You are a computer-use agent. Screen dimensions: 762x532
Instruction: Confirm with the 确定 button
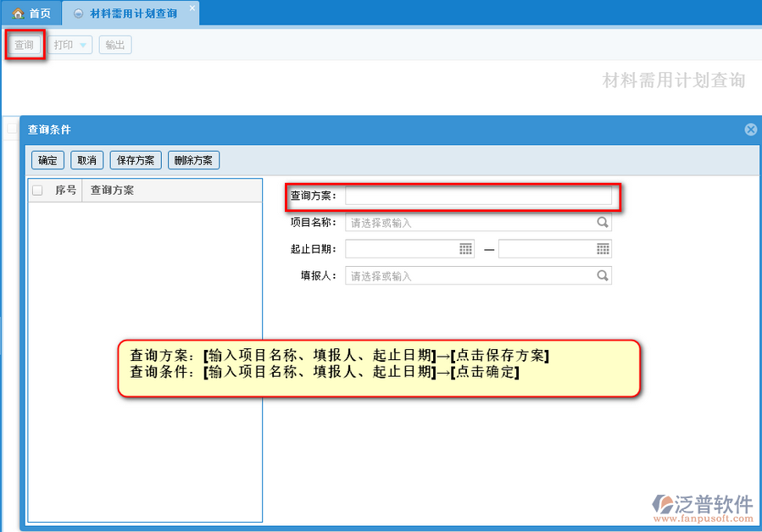point(47,160)
